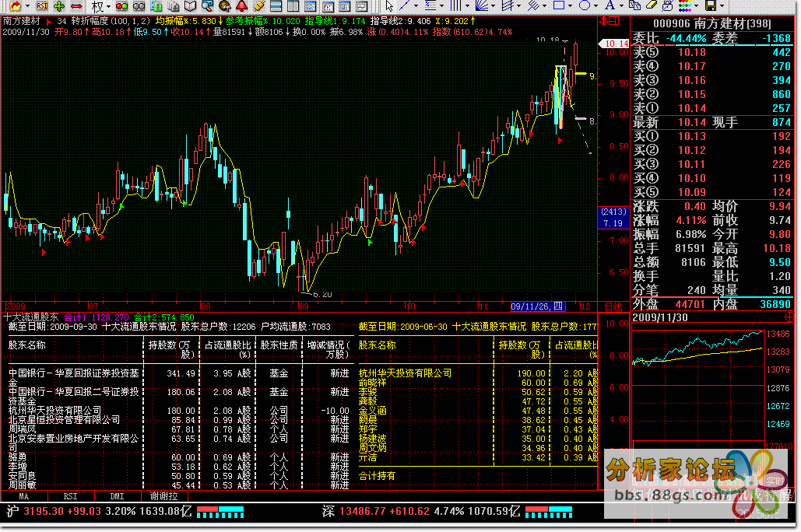Select shareholder row 周瑞凤

(x=179, y=429)
